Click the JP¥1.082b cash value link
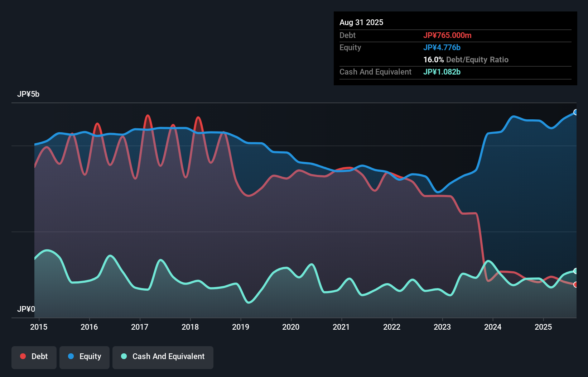Screen dimensions: 588x377 pos(442,72)
